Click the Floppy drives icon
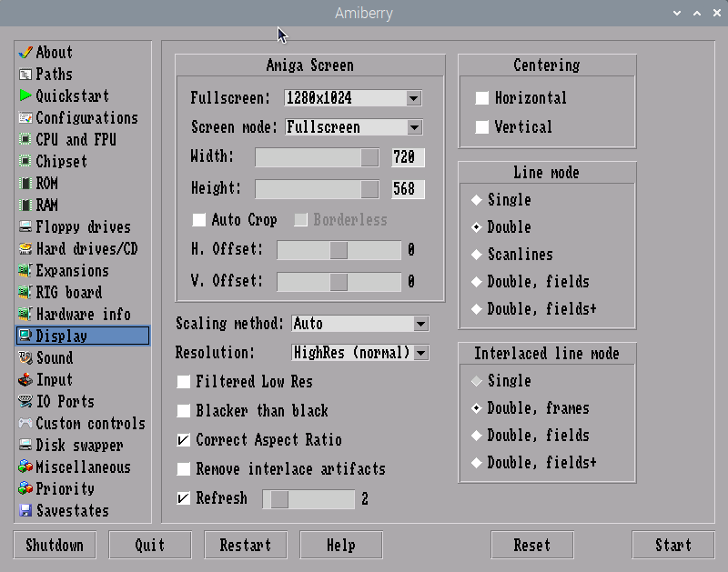 pos(25,226)
